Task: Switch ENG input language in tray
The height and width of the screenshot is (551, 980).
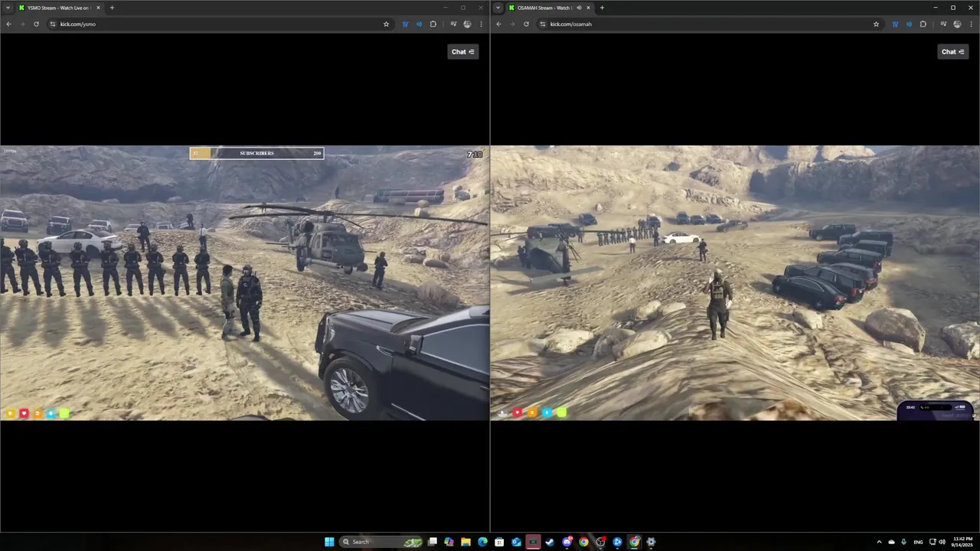Action: pos(918,542)
